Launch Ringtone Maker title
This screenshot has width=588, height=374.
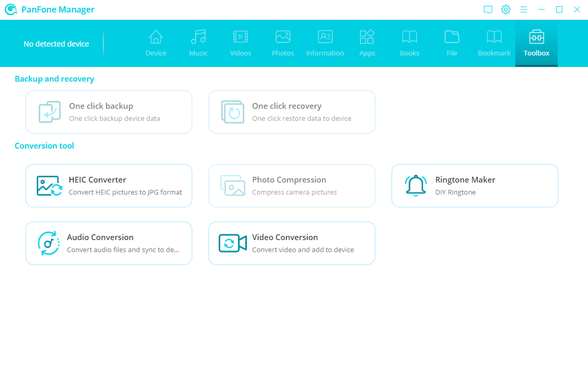pos(466,180)
